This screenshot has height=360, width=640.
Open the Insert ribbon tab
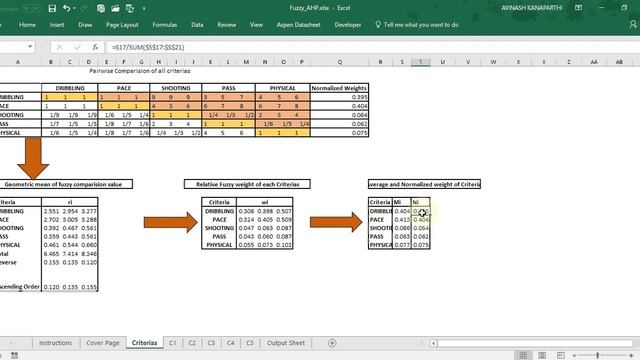57,24
